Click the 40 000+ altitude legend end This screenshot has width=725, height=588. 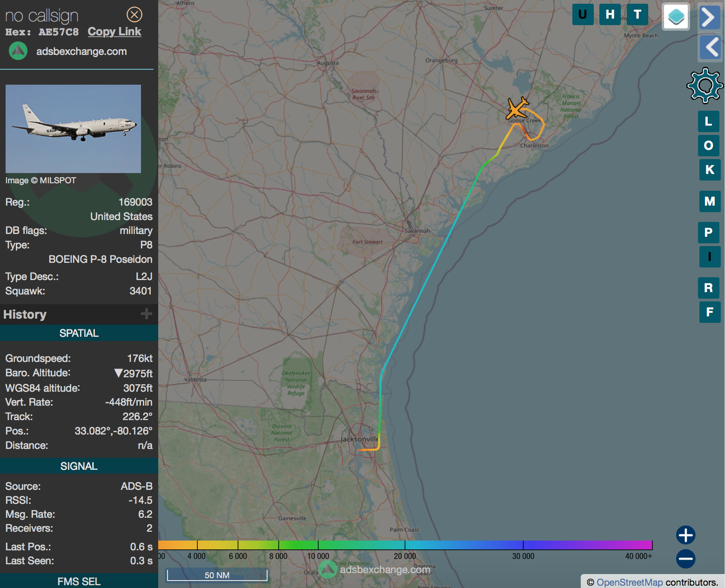638,556
